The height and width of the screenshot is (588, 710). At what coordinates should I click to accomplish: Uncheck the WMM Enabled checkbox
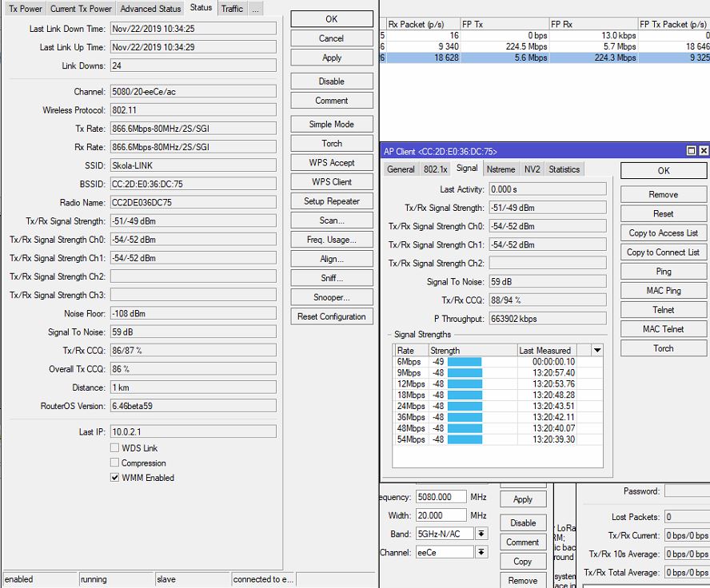114,477
